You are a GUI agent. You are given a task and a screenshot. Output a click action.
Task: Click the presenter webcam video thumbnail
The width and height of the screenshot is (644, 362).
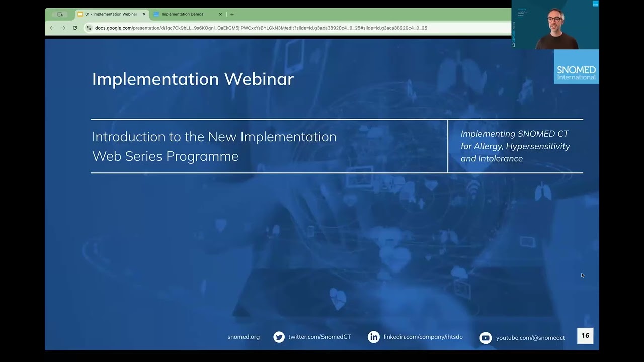[555, 25]
